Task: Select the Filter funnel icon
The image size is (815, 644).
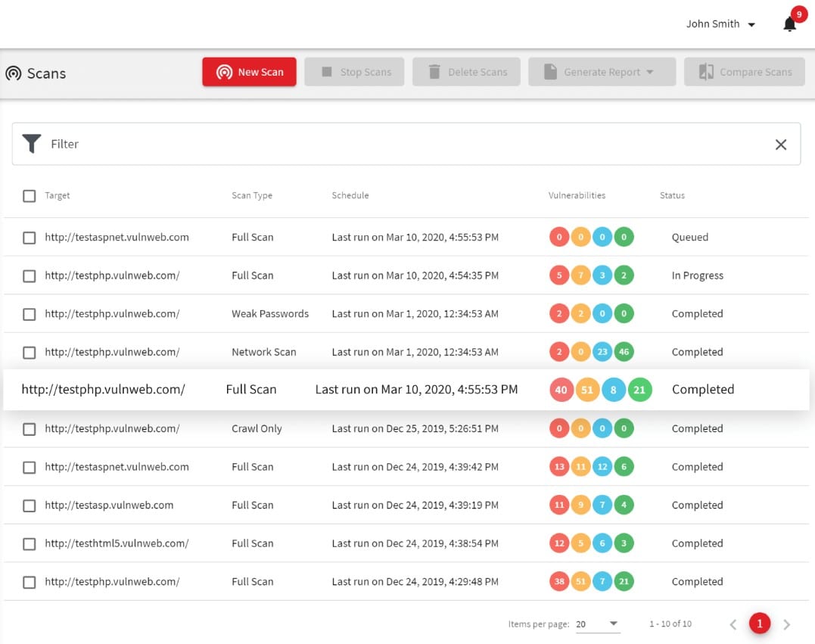Action: 31,143
